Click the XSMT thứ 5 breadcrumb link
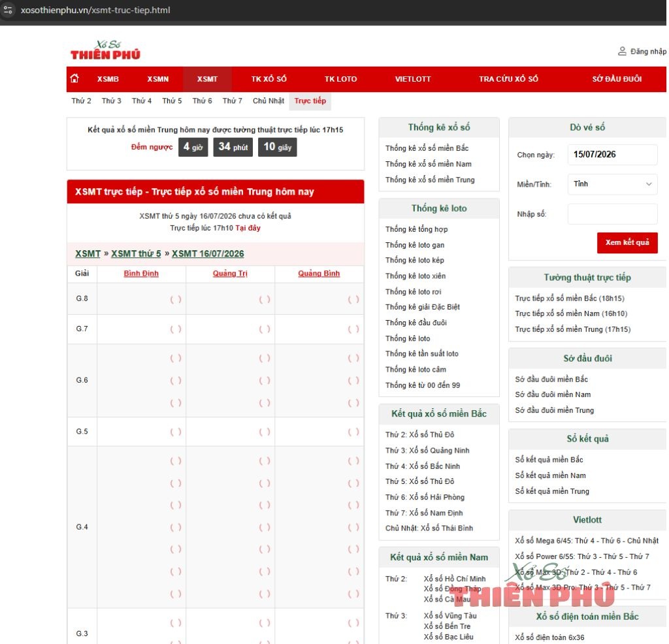Viewport: 669px width, 644px height. click(x=136, y=253)
